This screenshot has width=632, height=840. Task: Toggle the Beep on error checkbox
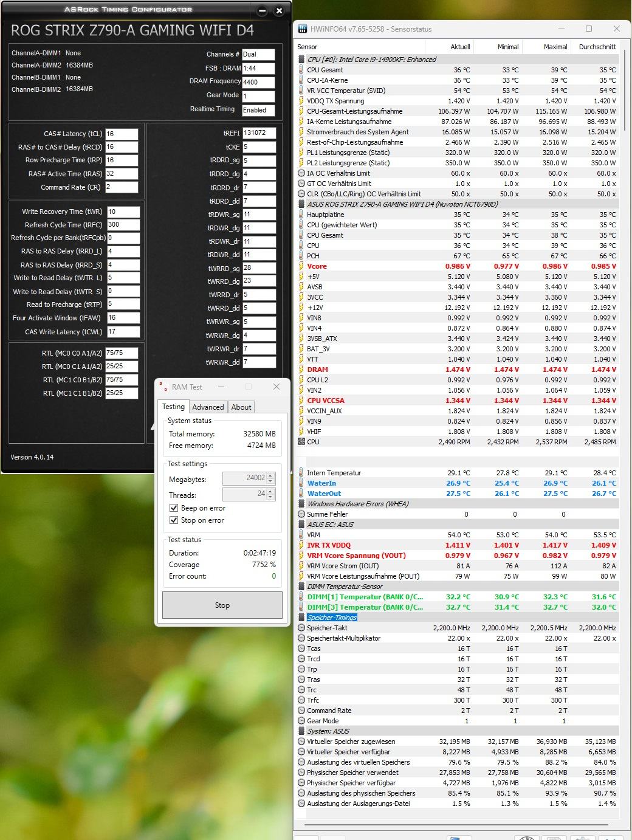tap(174, 508)
